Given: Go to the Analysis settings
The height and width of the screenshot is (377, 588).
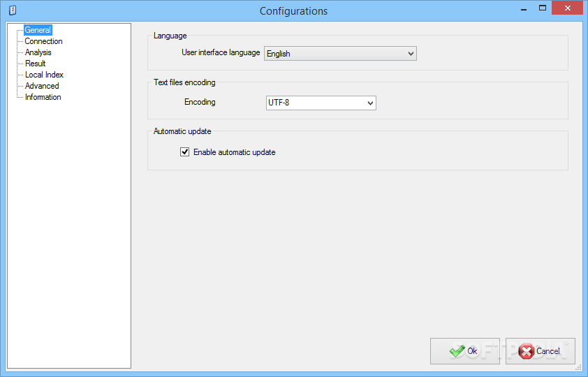Looking at the screenshot, I should click(x=38, y=52).
